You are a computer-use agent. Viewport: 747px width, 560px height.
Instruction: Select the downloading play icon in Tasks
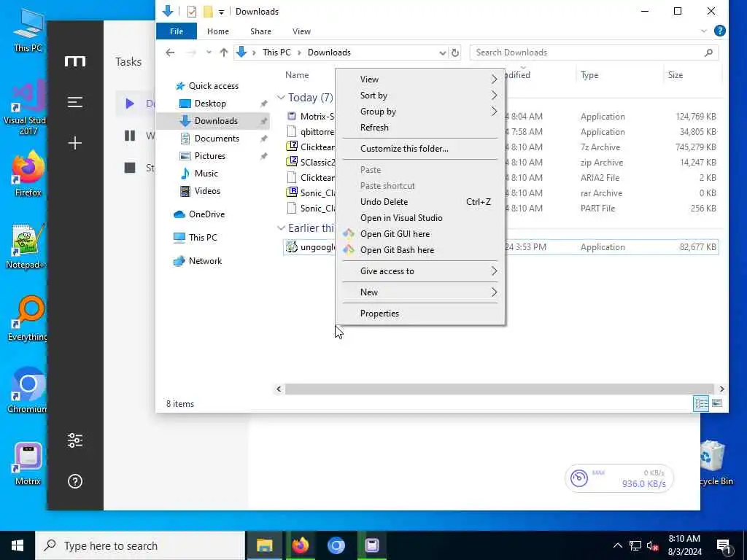[130, 104]
